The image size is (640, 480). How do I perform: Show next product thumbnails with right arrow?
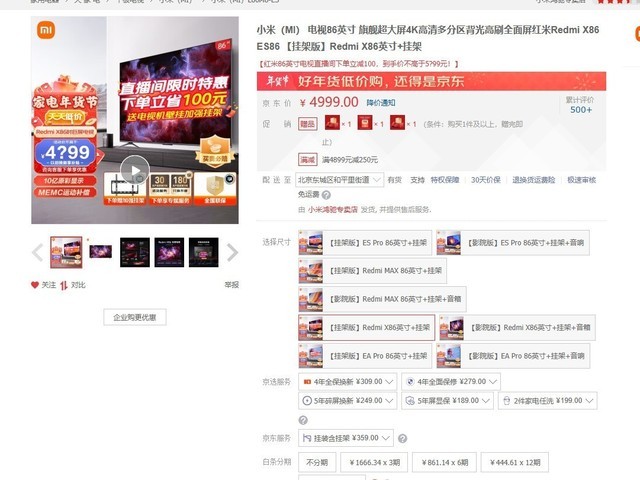coord(232,253)
